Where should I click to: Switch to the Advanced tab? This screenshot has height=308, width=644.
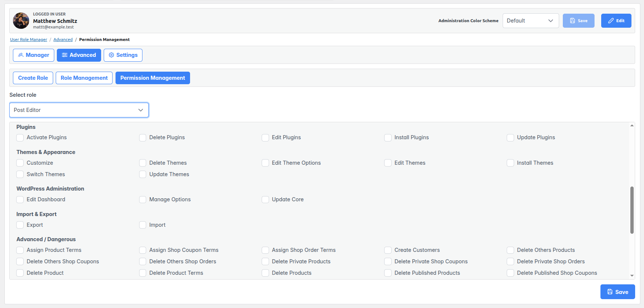79,55
